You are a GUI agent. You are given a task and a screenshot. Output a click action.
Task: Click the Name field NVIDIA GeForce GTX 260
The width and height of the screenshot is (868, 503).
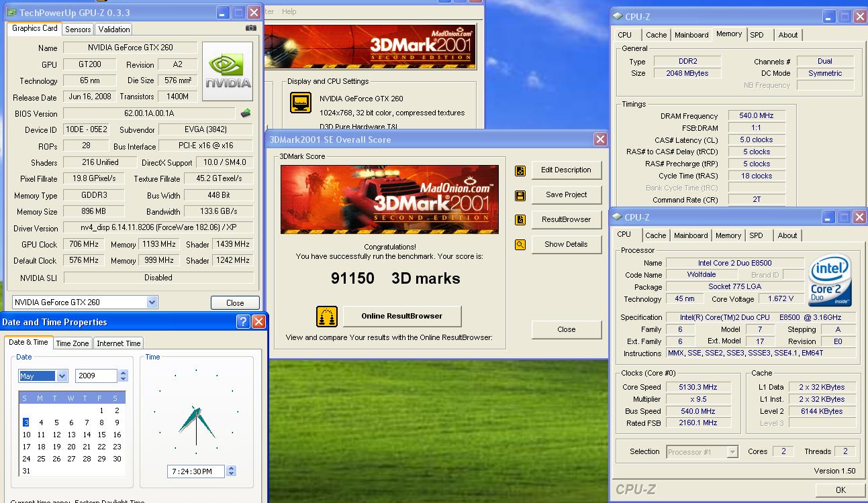click(130, 48)
